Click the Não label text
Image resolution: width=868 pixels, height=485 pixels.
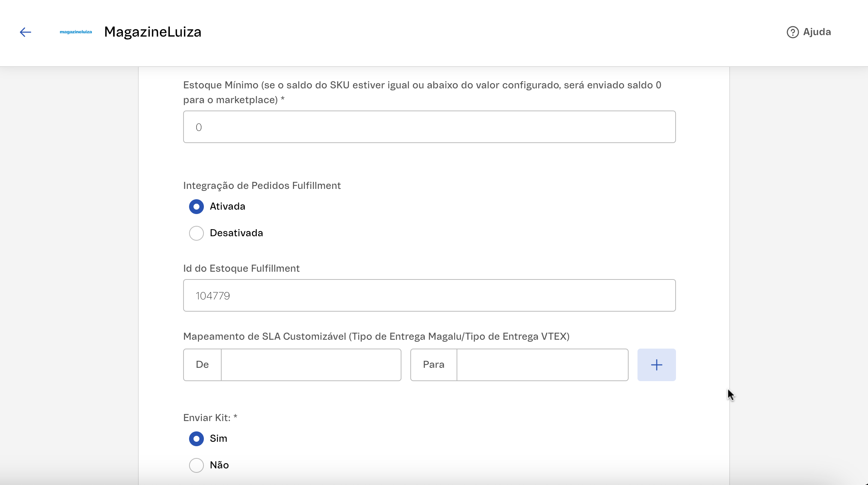219,465
